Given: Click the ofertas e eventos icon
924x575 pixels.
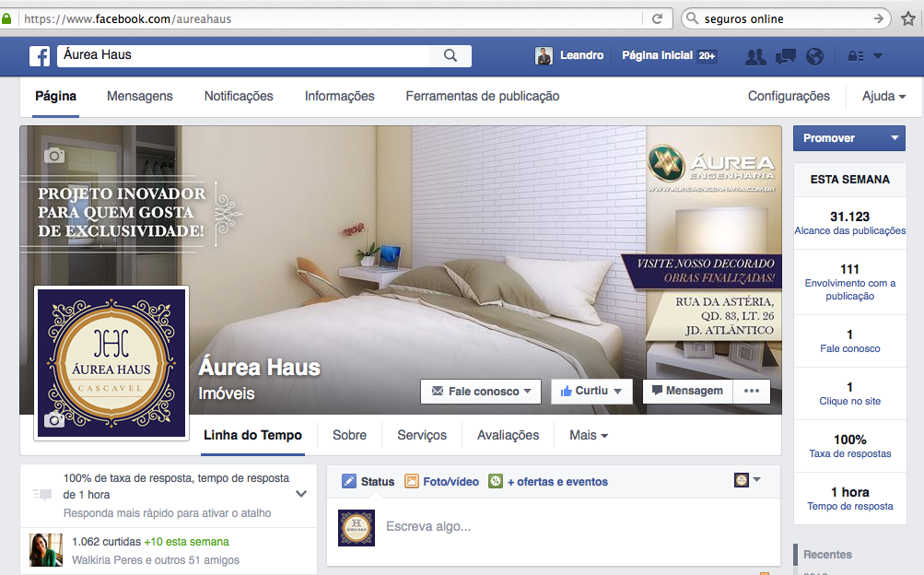Looking at the screenshot, I should click(x=496, y=481).
